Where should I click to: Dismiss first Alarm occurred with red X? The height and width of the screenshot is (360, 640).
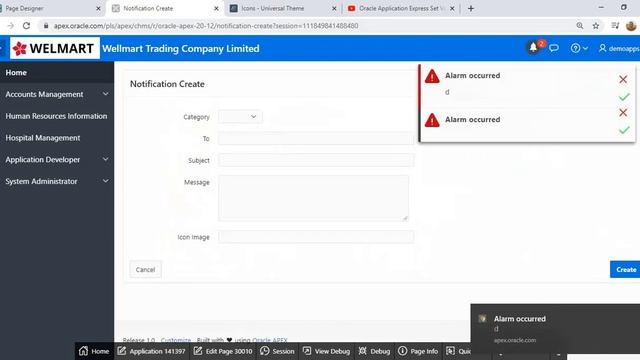[623, 79]
